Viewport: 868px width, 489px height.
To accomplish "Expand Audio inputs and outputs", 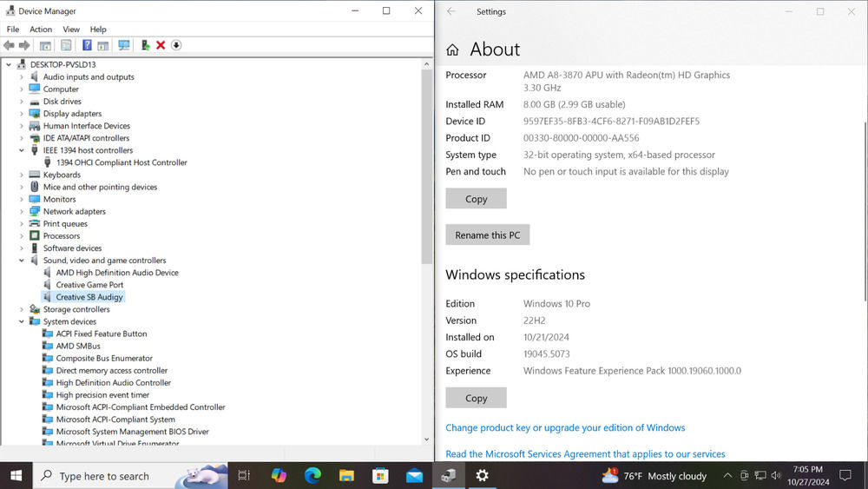I will 22,77.
